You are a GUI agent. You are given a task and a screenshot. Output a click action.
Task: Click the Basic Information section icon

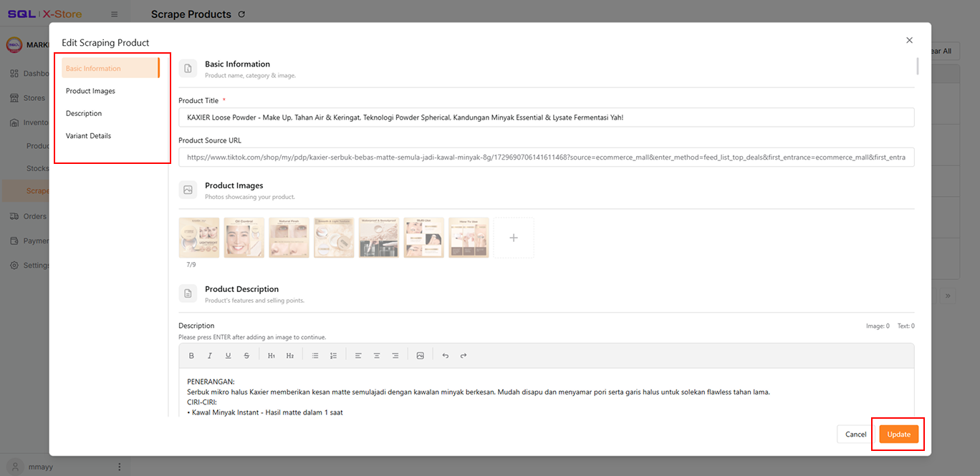coord(188,69)
